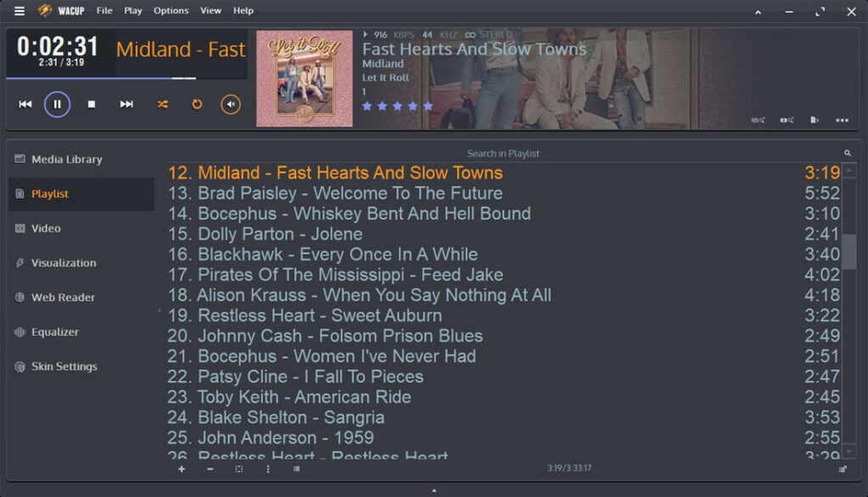Open the Options menu
The image size is (868, 497).
(171, 11)
